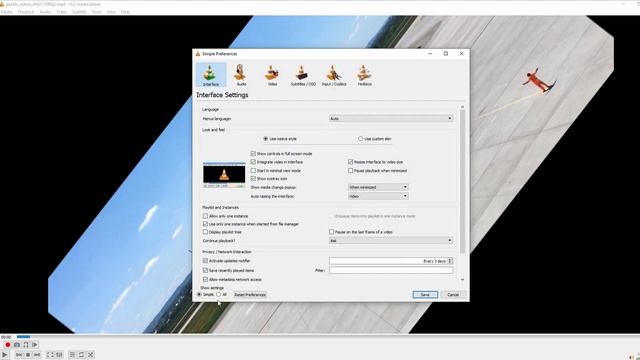Open the Menus language dropdown
The width and height of the screenshot is (640, 360).
pyautogui.click(x=391, y=118)
